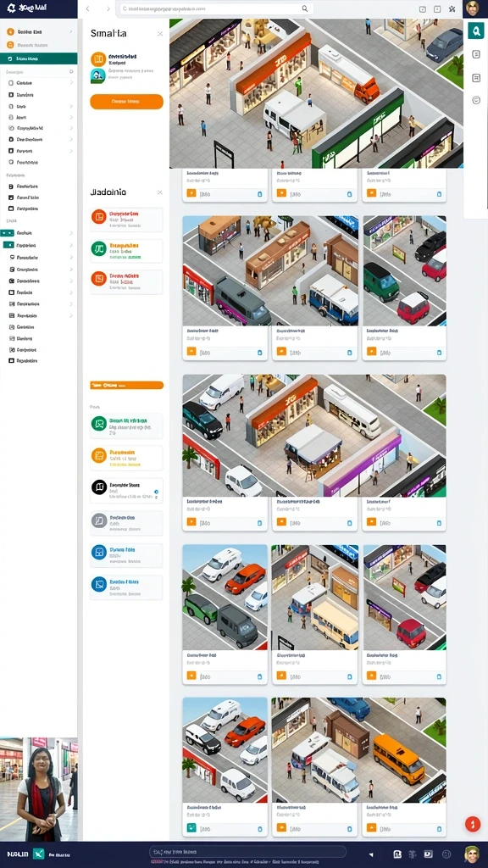The width and height of the screenshot is (488, 868).
Task: Click the teal K icon in bottom bar
Action: coord(38,854)
